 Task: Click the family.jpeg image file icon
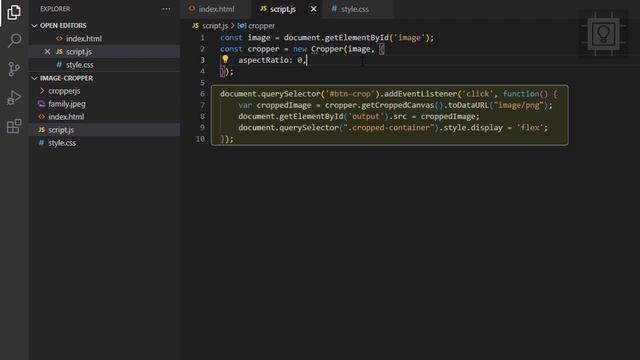(41, 104)
